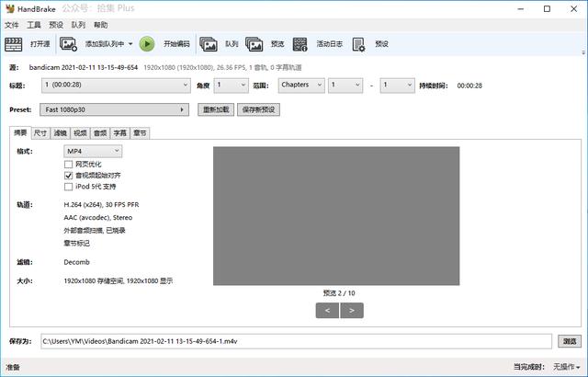Click the Reload (重新加载) button
Screen dimensions: 588x377
point(215,109)
